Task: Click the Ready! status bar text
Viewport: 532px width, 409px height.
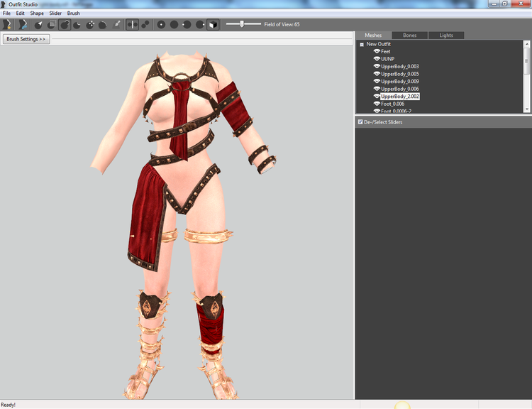Action: (8, 405)
